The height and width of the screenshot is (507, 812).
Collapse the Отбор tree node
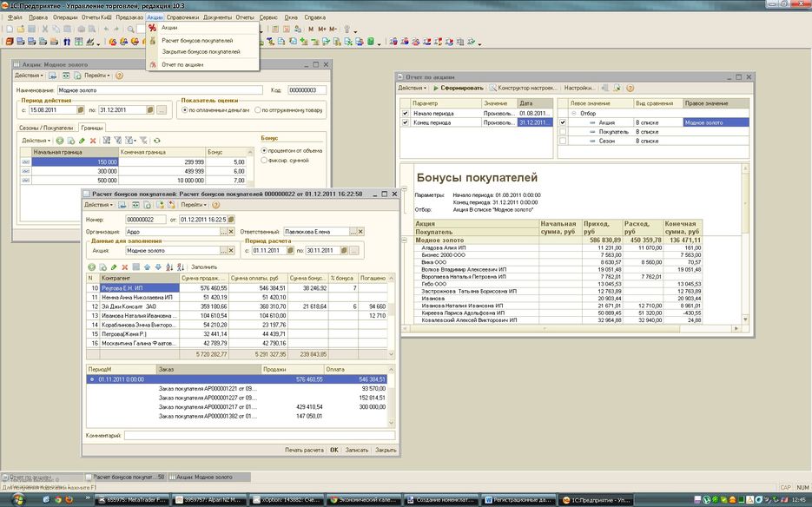pyautogui.click(x=573, y=113)
